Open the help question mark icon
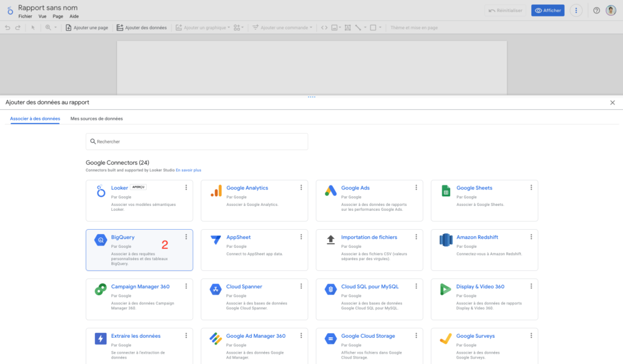This screenshot has height=364, width=623. point(596,11)
